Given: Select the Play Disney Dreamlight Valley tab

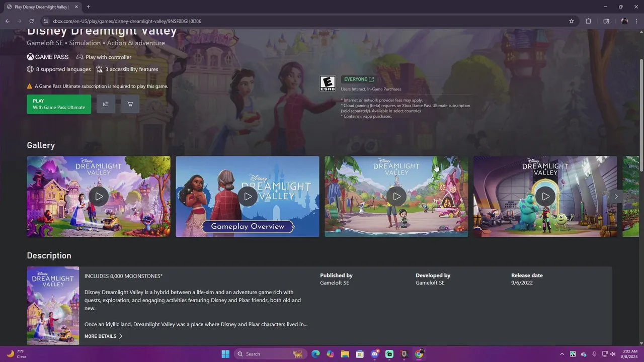Looking at the screenshot, I should click(42, 7).
